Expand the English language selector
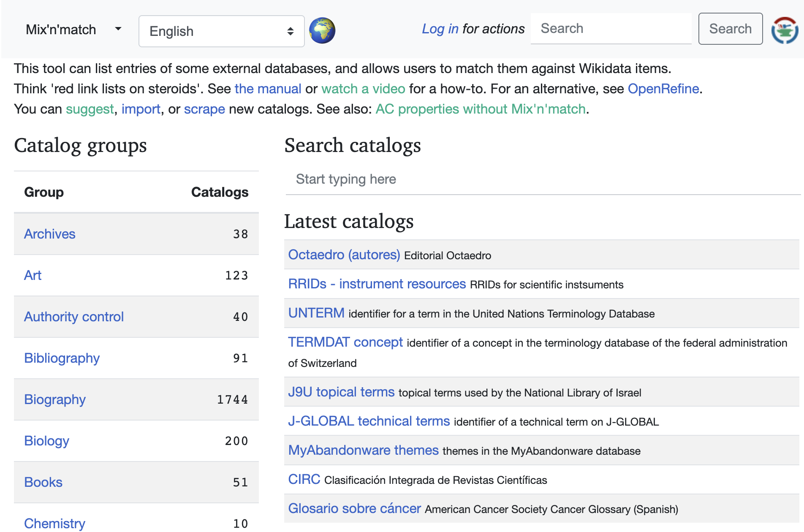Image resolution: width=804 pixels, height=532 pixels. click(221, 31)
